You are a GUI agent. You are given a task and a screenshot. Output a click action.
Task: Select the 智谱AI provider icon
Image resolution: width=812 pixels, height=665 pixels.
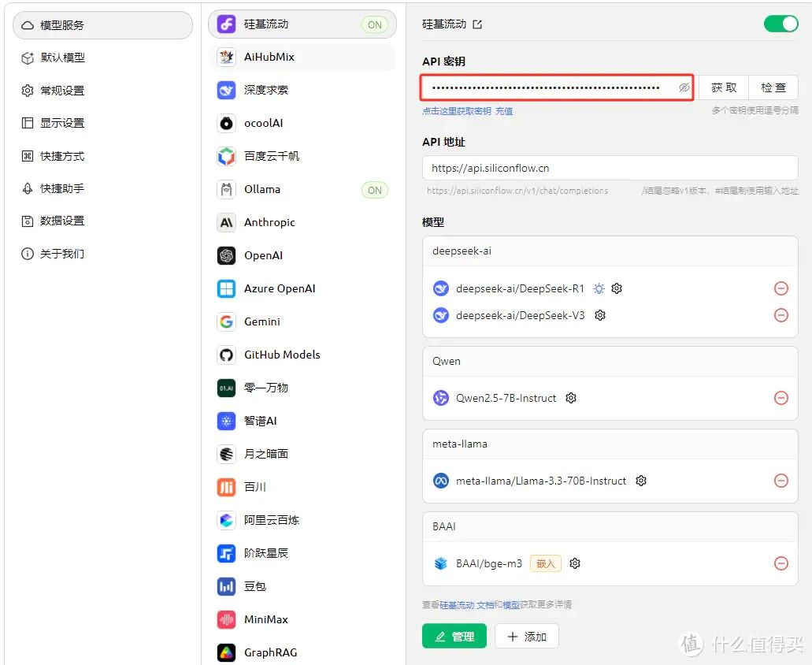point(226,421)
